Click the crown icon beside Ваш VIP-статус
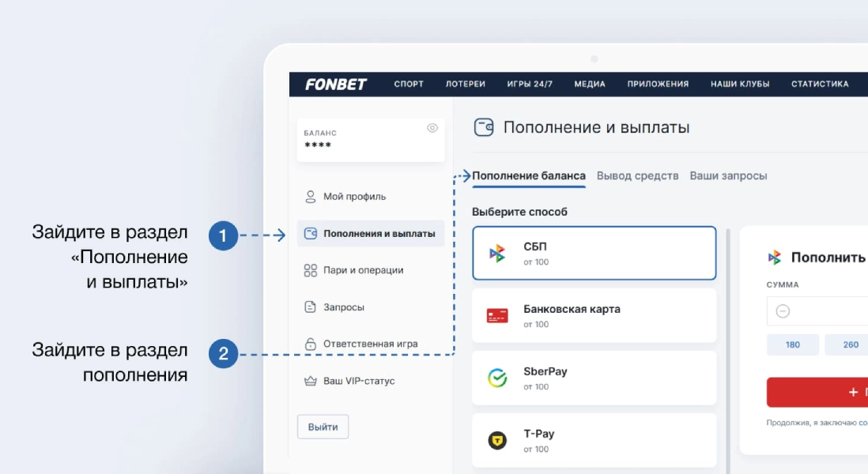Screen dimensions: 868x474 [x=311, y=381]
